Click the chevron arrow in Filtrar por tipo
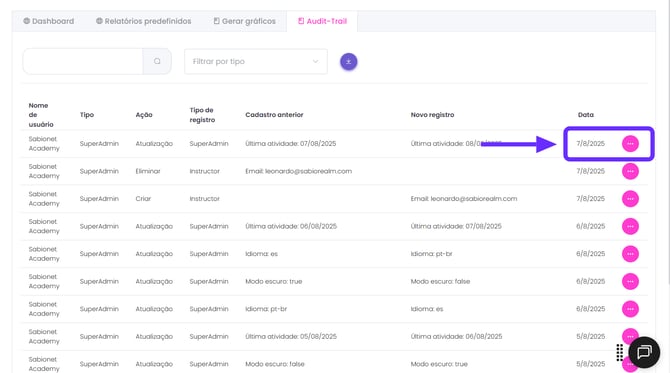Image resolution: width=670 pixels, height=373 pixels. 315,62
